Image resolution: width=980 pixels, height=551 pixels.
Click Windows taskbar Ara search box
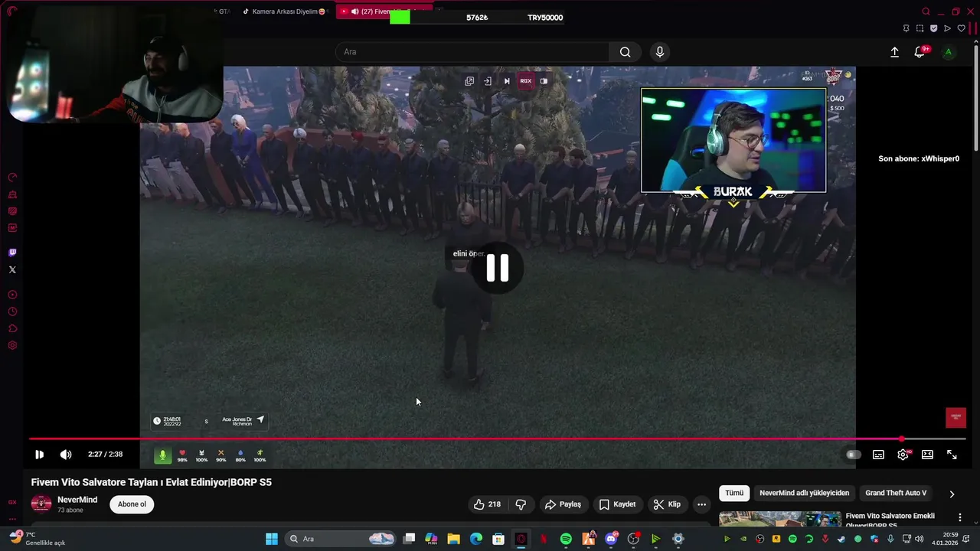click(x=341, y=539)
